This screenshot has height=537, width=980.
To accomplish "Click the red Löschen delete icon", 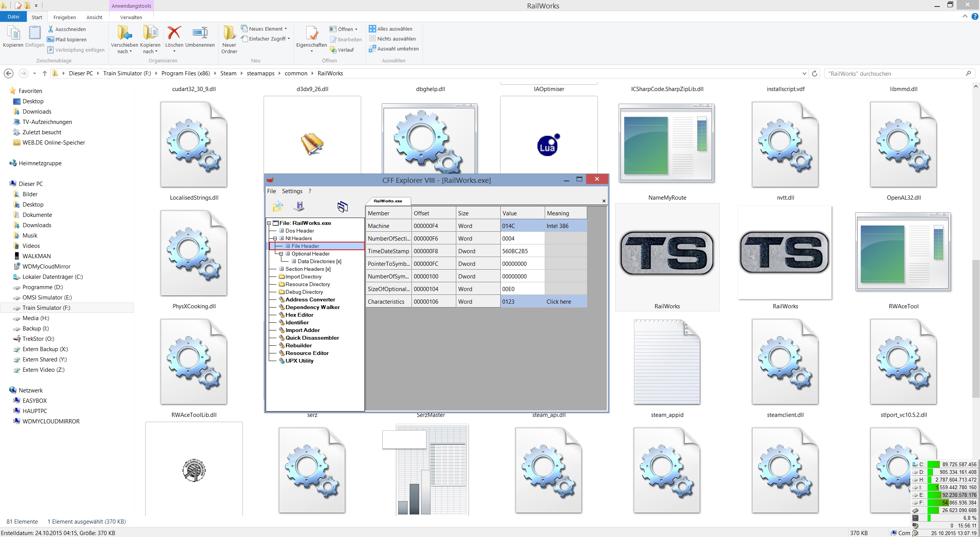I will [x=174, y=34].
